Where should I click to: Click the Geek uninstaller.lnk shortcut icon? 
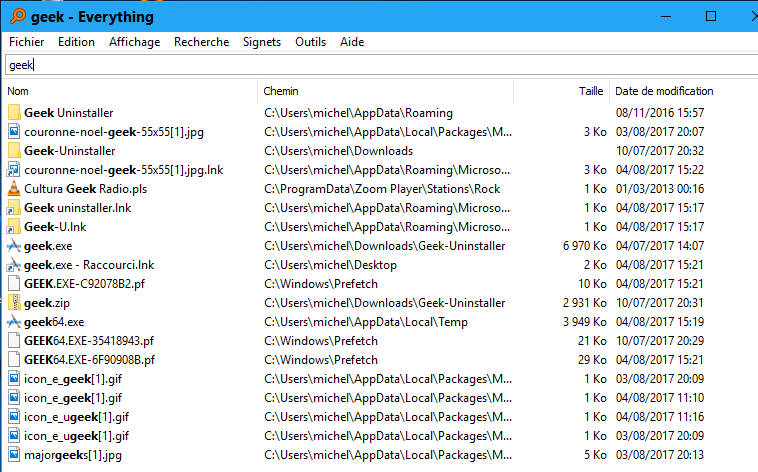(x=13, y=208)
